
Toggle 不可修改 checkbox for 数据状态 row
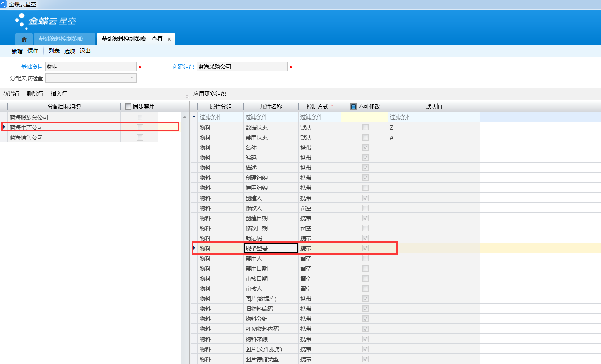pos(365,127)
